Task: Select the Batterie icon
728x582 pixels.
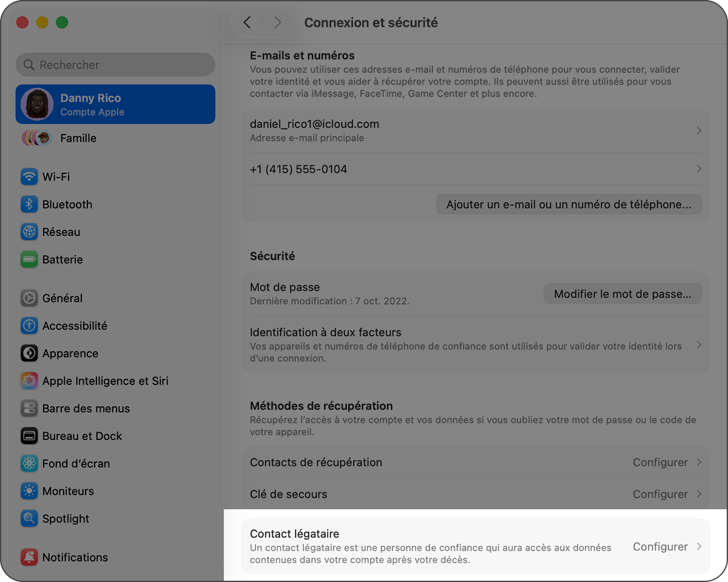Action: (x=29, y=259)
